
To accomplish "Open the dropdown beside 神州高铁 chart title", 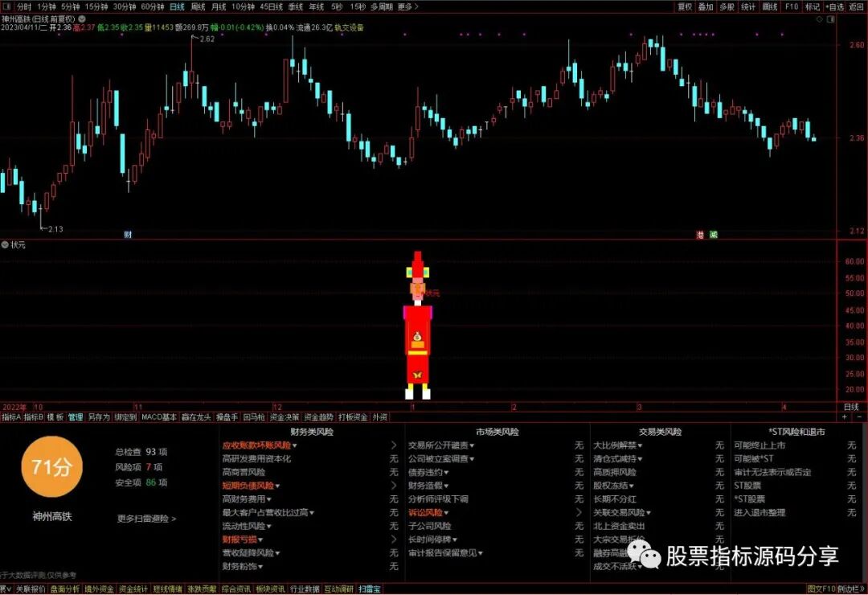I will (82, 18).
